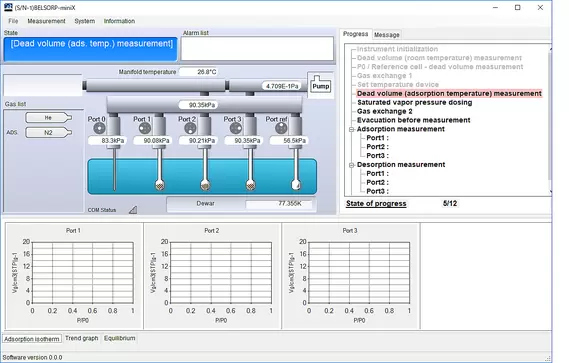Open the System menu
Screen dimensions: 569x363
tap(85, 21)
